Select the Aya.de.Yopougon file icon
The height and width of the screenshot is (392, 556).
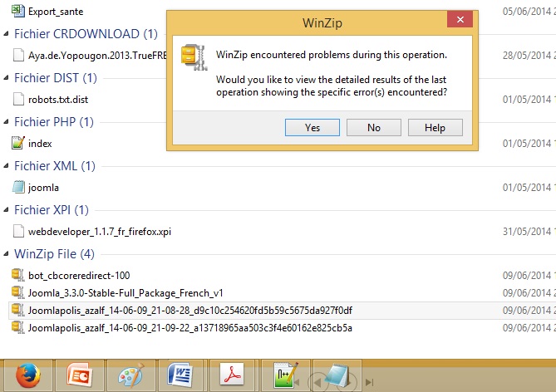(18, 55)
